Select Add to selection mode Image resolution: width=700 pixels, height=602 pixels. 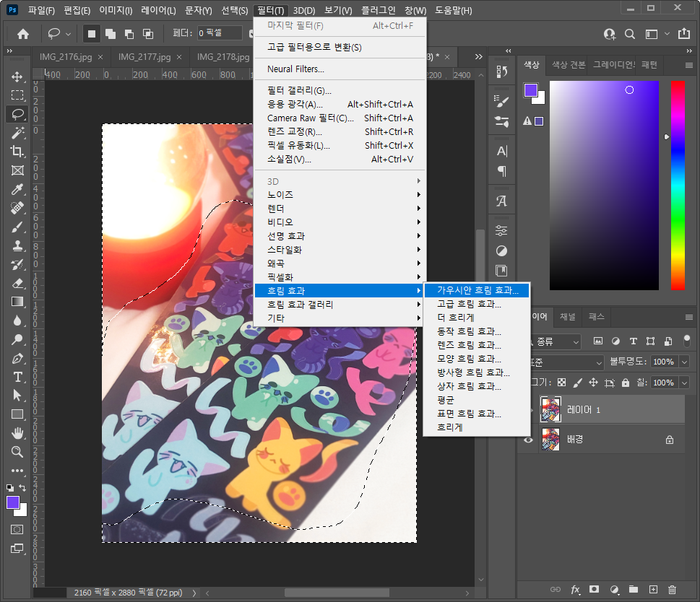pyautogui.click(x=111, y=33)
